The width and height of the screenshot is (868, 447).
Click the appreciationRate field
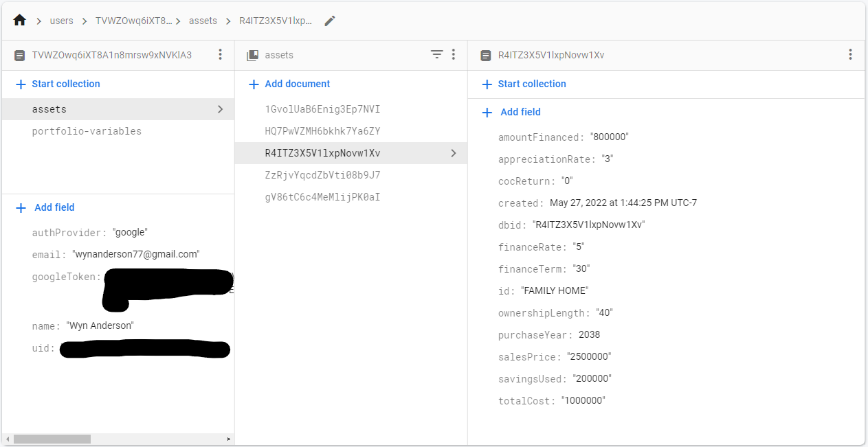[555, 159]
